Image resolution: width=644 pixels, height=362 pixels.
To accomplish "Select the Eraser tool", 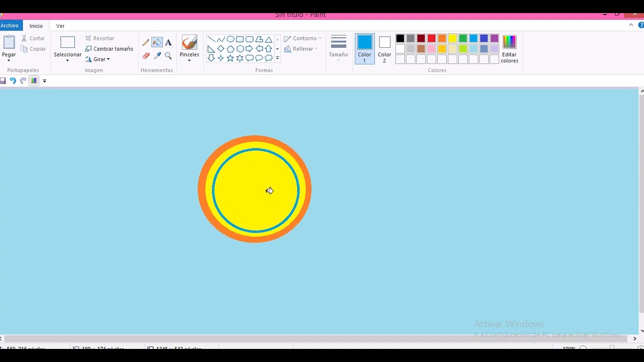I will point(146,56).
